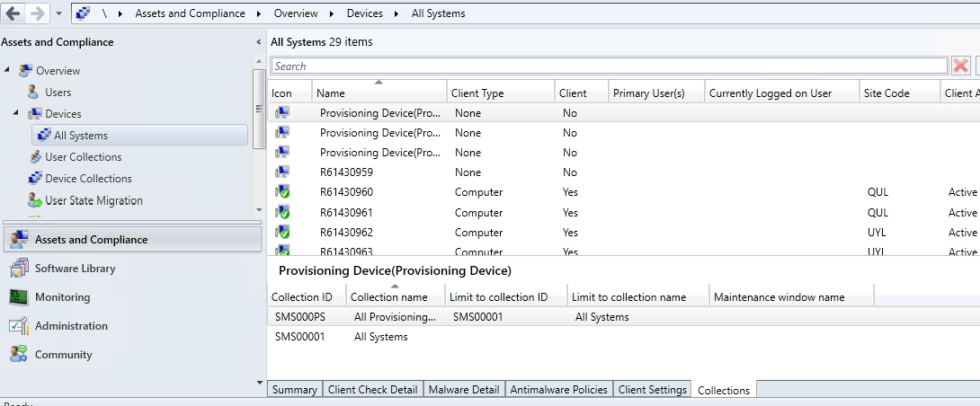
Task: Open the Monitoring workspace
Action: 63,297
